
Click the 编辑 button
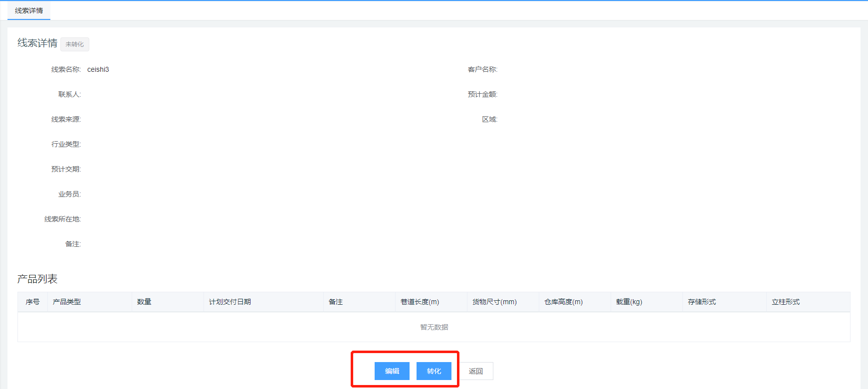click(392, 371)
